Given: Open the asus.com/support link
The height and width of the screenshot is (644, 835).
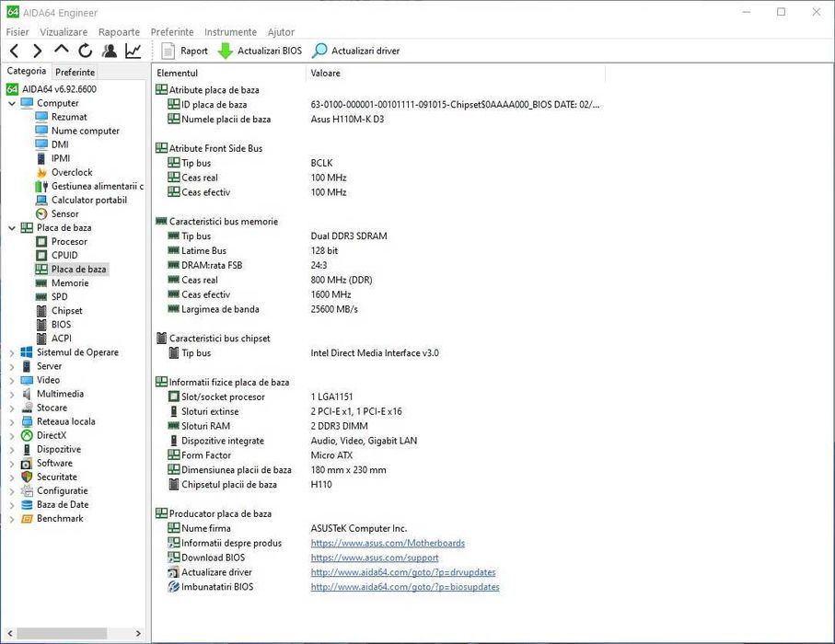Looking at the screenshot, I should coord(375,558).
